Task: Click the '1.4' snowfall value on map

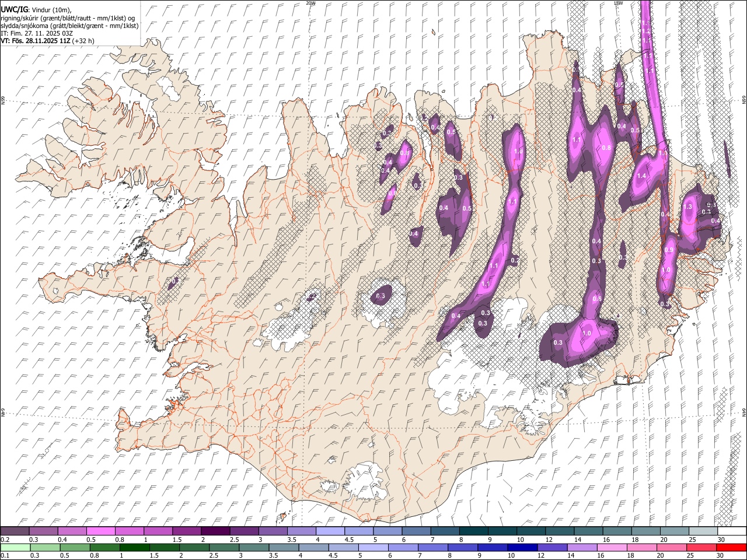Action: [x=642, y=176]
